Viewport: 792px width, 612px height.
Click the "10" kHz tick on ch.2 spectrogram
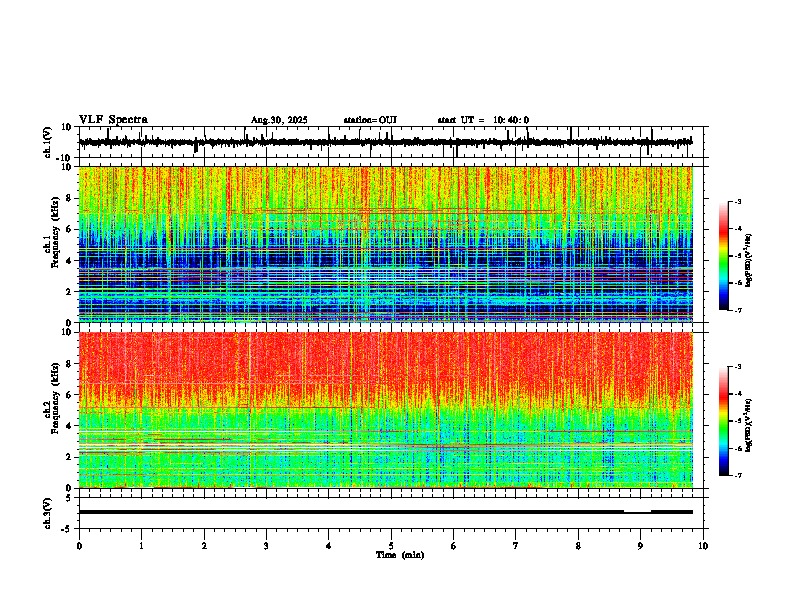[x=67, y=332]
